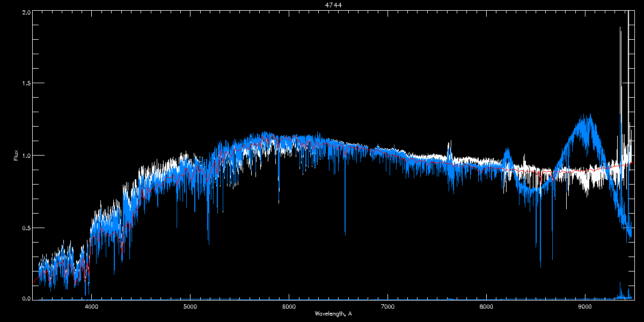This screenshot has width=644, height=322.
Task: Click the x-axis tick label "9000"
Action: pyautogui.click(x=585, y=307)
